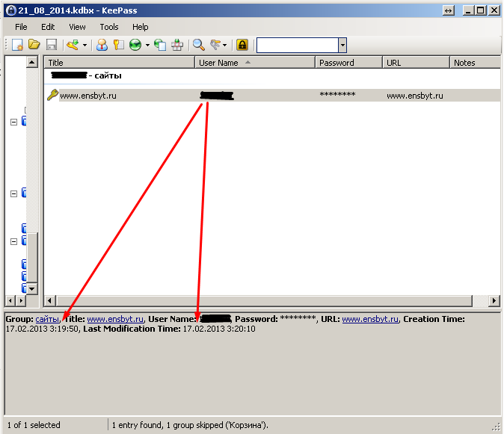
Task: Click the Perform Auto-Type icon
Action: click(x=177, y=45)
